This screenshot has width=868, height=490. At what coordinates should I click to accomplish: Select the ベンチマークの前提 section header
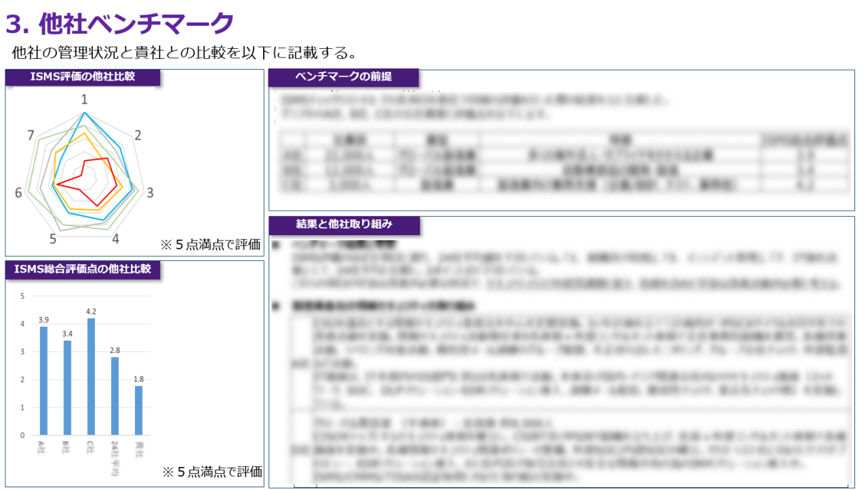(344, 77)
